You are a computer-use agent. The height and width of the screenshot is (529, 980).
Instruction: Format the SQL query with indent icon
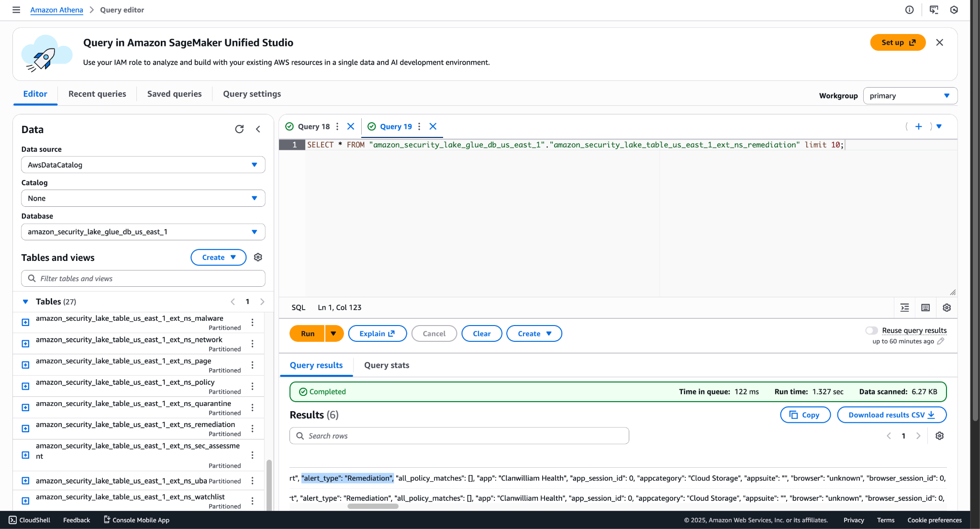pos(904,308)
